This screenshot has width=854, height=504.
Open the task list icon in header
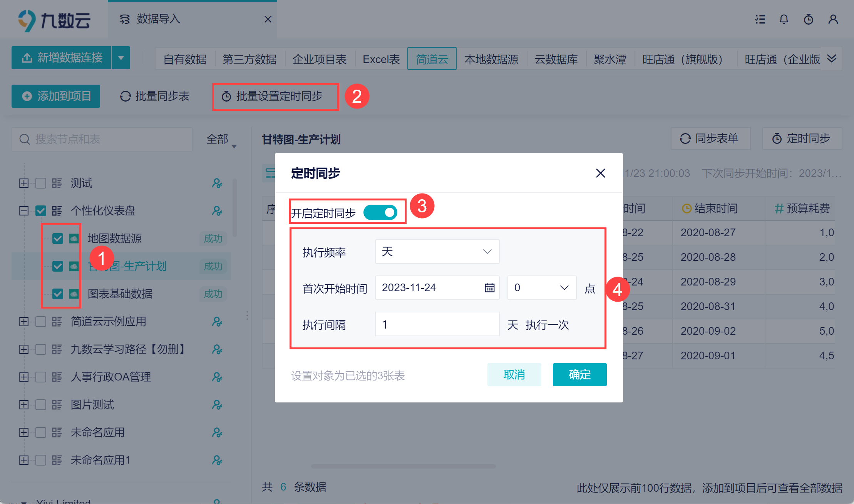click(x=760, y=19)
